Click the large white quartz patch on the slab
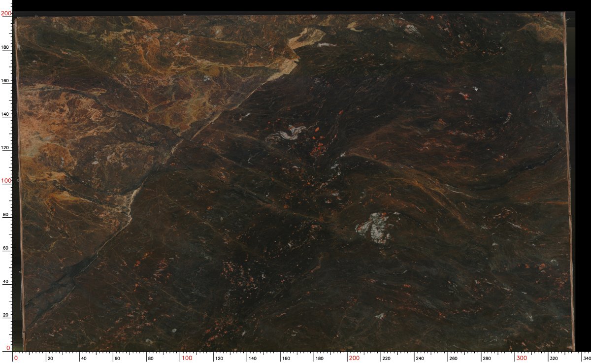The height and width of the screenshot is (364, 591). pos(374,228)
